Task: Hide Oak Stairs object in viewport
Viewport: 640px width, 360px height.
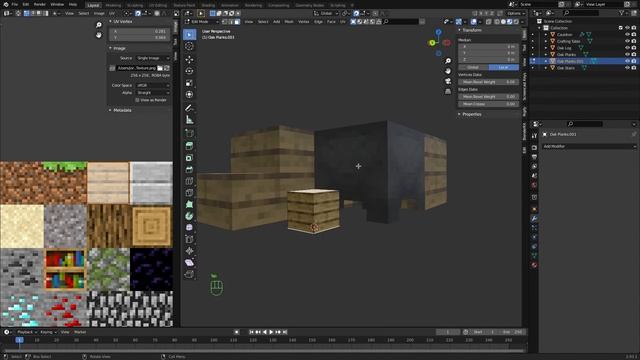Action: [x=627, y=68]
